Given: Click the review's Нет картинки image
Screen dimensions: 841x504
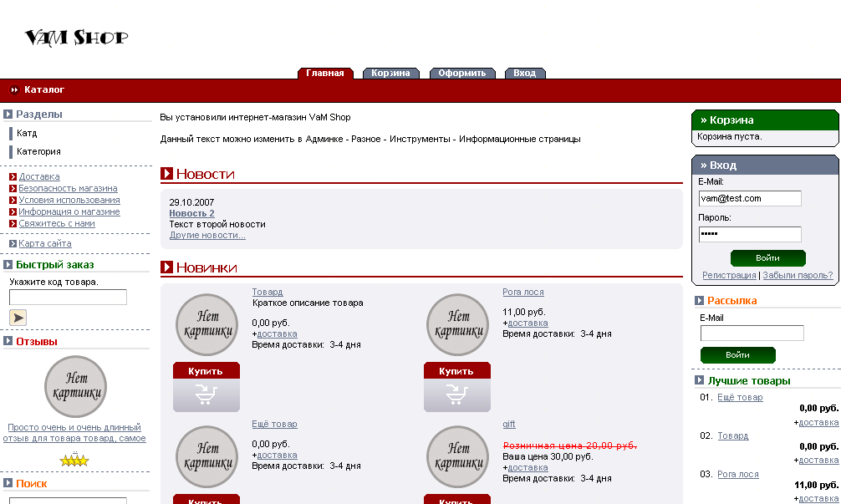Looking at the screenshot, I should pos(75,387).
